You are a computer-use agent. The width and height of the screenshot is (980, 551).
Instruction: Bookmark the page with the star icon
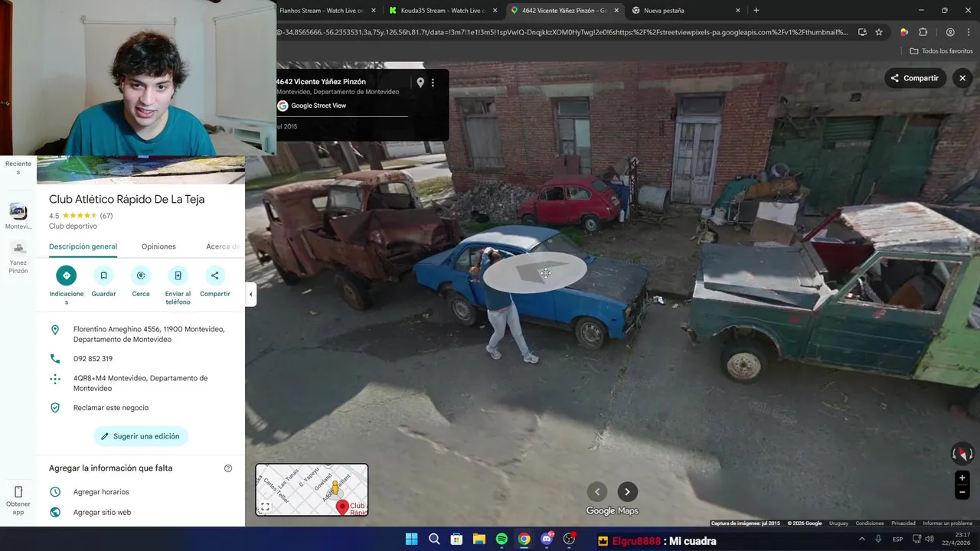pyautogui.click(x=879, y=32)
